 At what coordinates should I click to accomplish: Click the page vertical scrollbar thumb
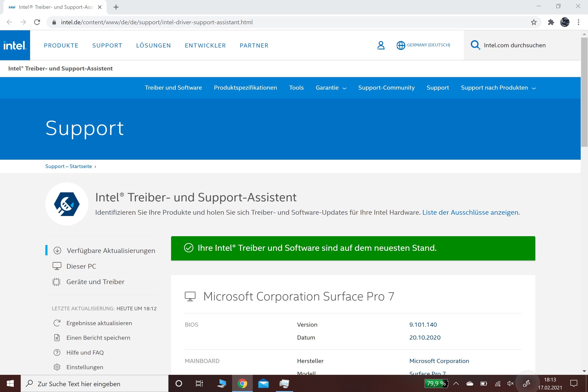pyautogui.click(x=584, y=92)
